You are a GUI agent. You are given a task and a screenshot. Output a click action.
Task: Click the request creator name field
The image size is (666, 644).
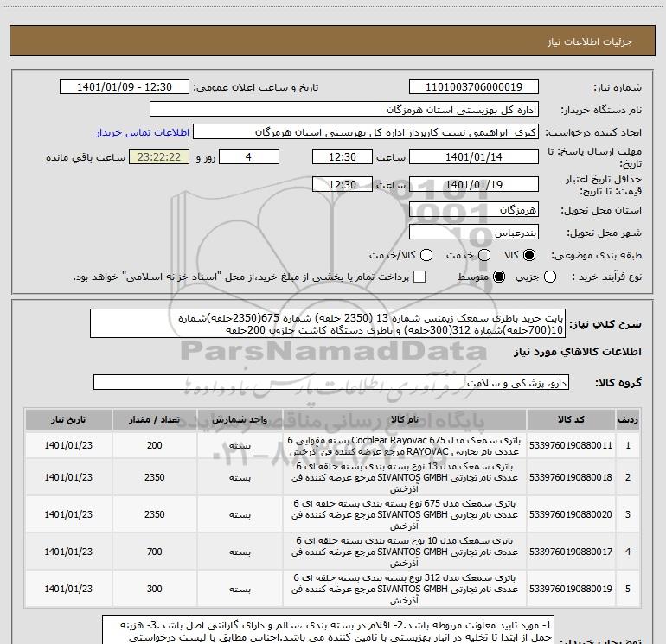coord(366,132)
